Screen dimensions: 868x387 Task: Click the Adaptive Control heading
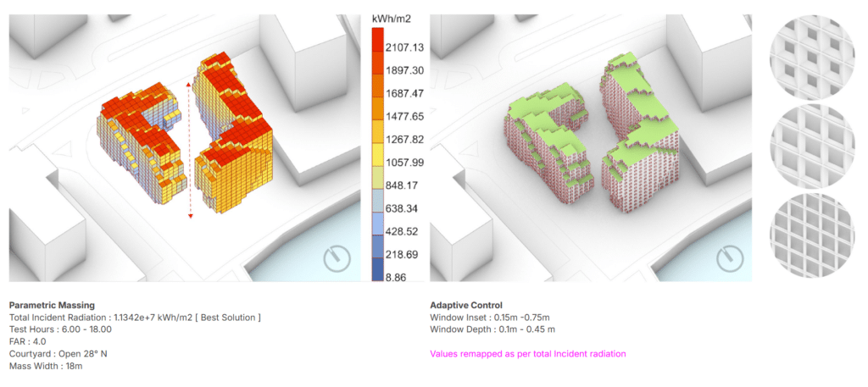click(x=466, y=305)
